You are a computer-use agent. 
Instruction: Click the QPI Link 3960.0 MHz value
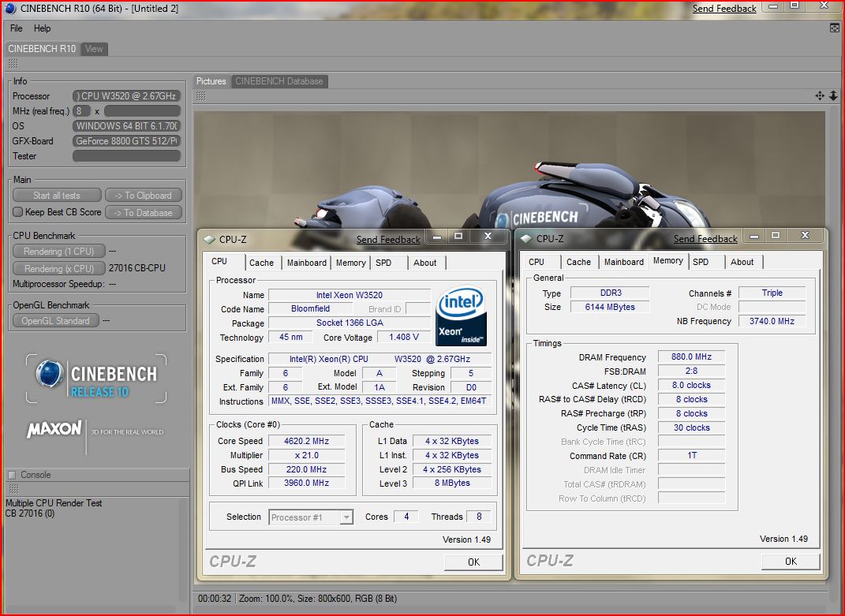point(307,483)
